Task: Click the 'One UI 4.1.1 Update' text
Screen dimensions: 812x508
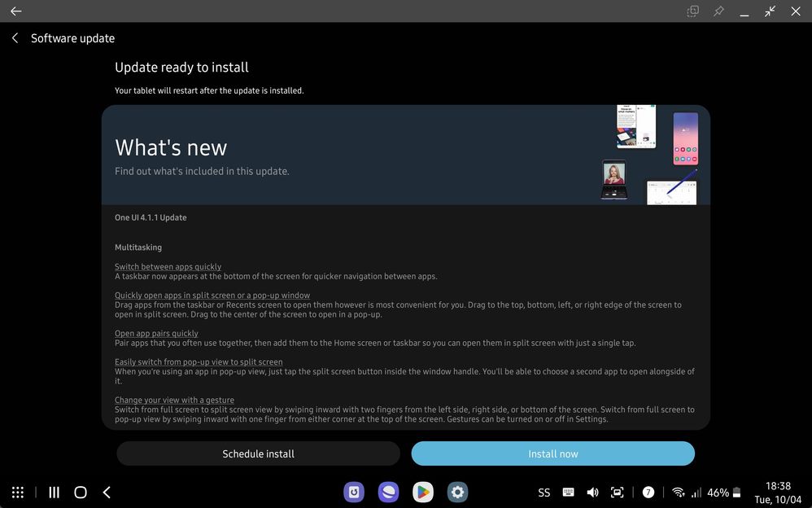Action: [x=151, y=217]
